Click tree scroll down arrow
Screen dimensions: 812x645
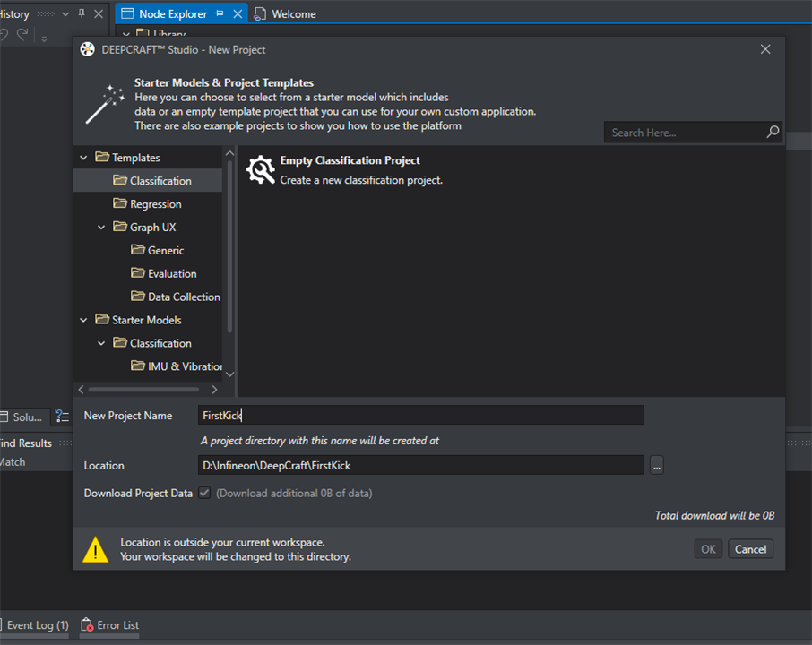[230, 374]
